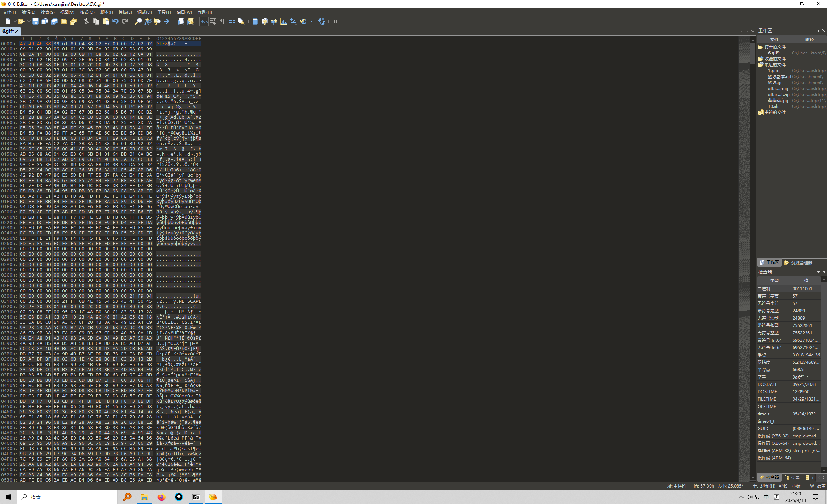Screen dimensions: 827x504
Task: Click the Find magnifier icon
Action: click(138, 21)
